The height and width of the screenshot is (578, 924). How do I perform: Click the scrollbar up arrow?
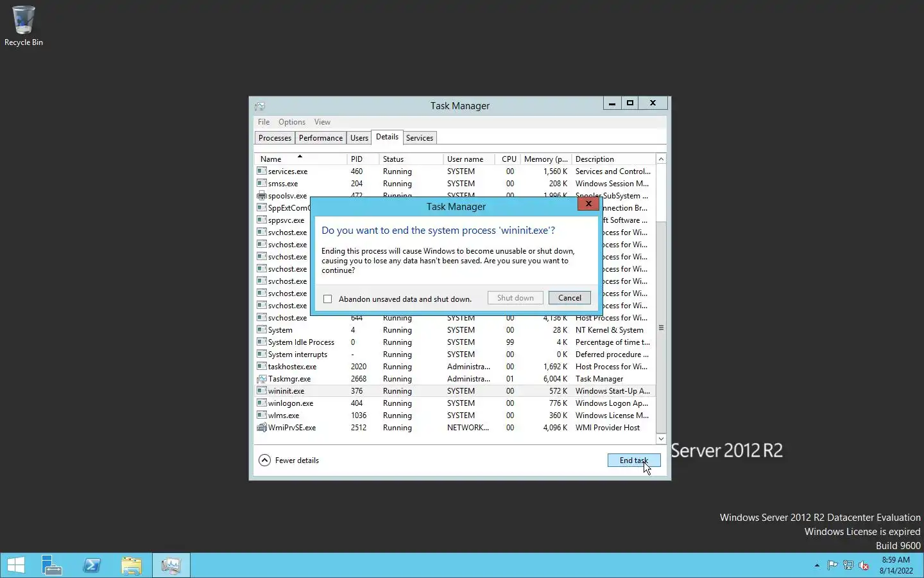point(661,159)
